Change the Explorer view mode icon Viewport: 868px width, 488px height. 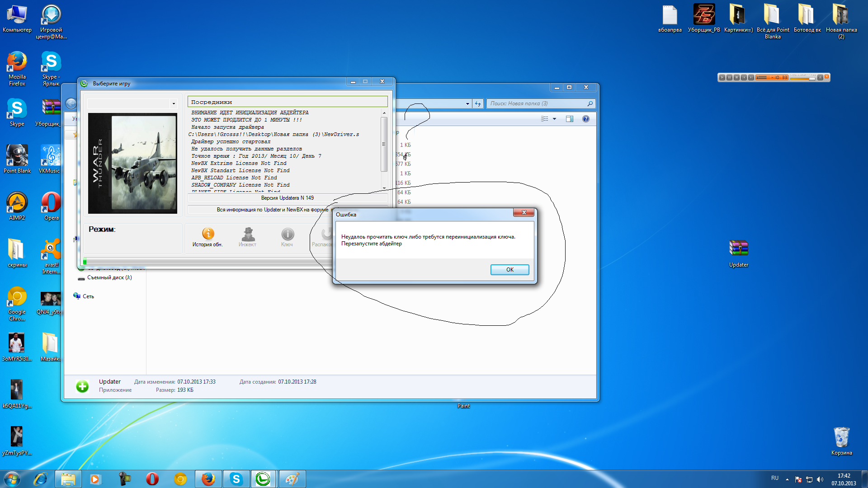[545, 119]
